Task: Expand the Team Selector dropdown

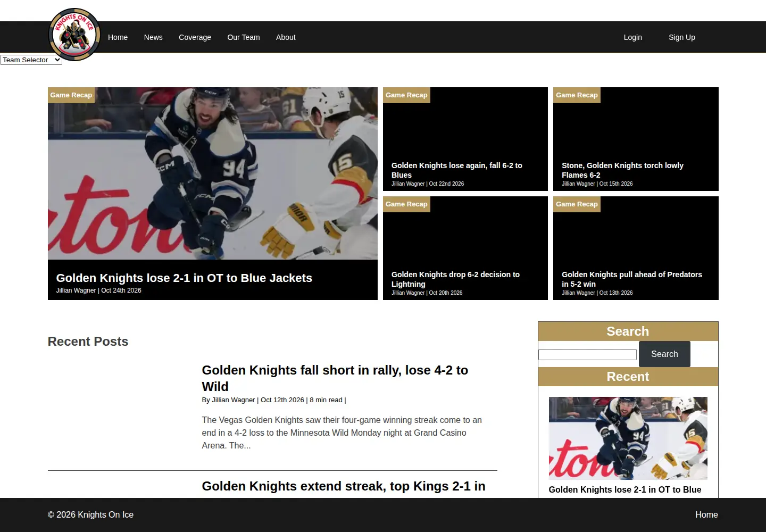Action: tap(31, 60)
